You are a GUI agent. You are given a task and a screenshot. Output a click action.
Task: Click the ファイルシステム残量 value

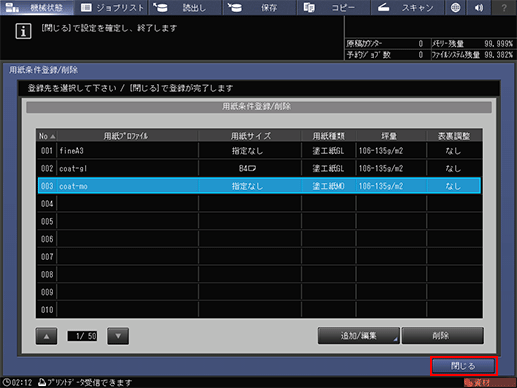pyautogui.click(x=498, y=55)
